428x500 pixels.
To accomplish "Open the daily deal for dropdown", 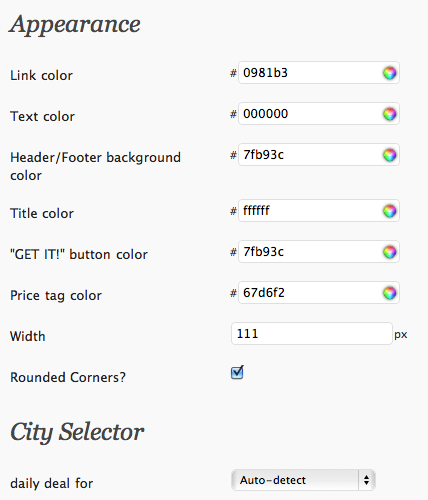I will (303, 480).
